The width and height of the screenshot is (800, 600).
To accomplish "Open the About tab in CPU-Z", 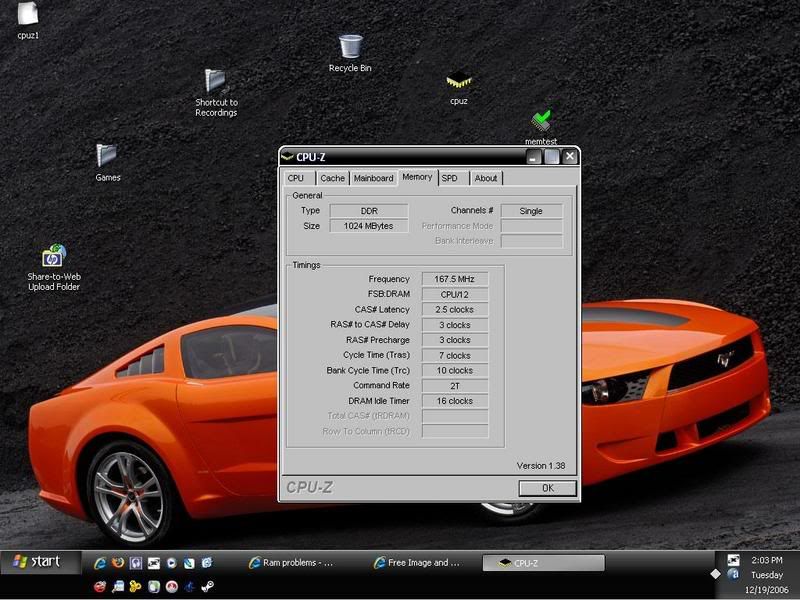I will pos(487,178).
